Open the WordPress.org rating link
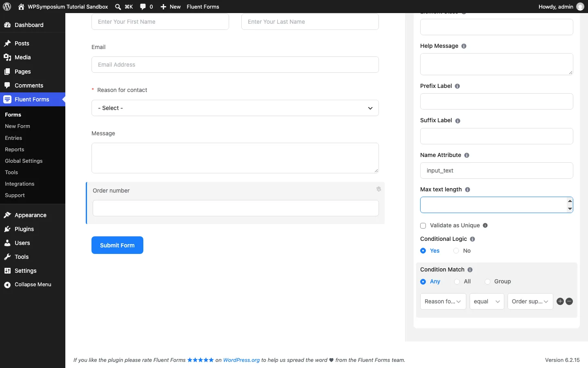This screenshot has height=368, width=588. click(x=241, y=360)
